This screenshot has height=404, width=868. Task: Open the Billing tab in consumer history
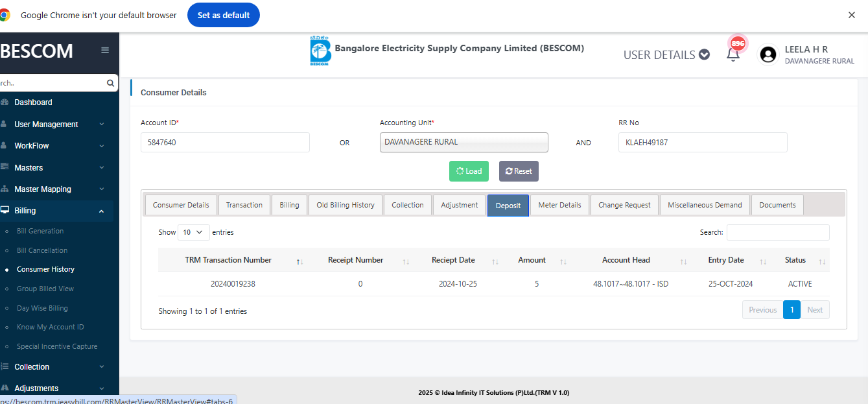point(290,205)
